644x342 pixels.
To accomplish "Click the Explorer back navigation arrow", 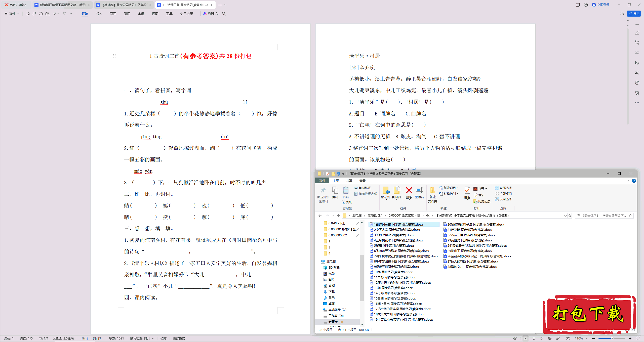I will pos(320,216).
